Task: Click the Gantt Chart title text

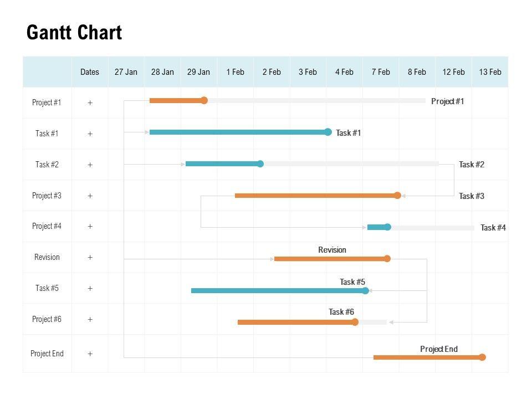Action: [x=74, y=33]
